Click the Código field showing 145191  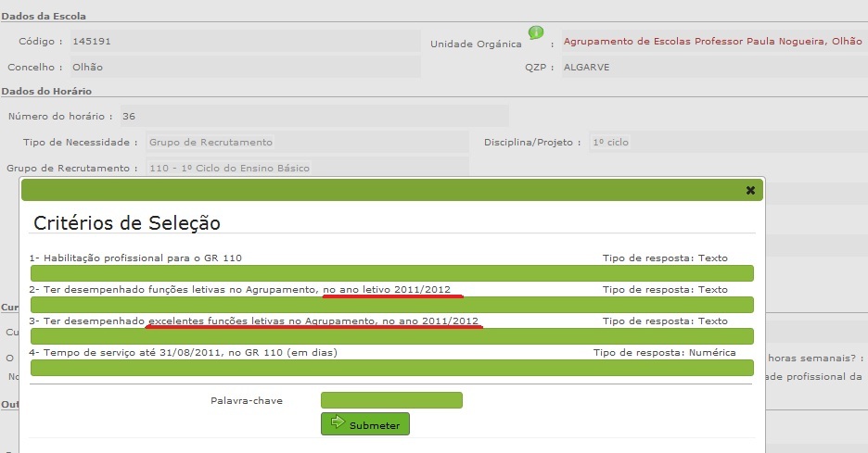point(243,42)
